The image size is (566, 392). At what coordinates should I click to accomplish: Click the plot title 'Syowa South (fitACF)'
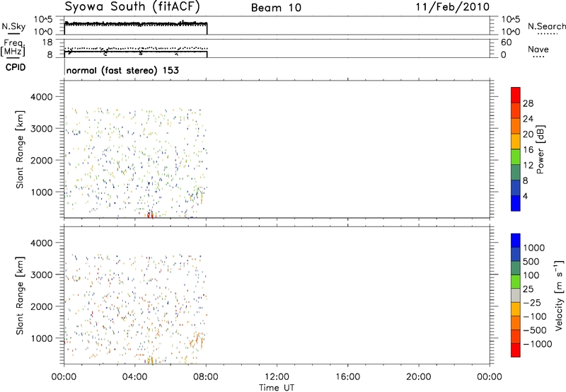(132, 6)
